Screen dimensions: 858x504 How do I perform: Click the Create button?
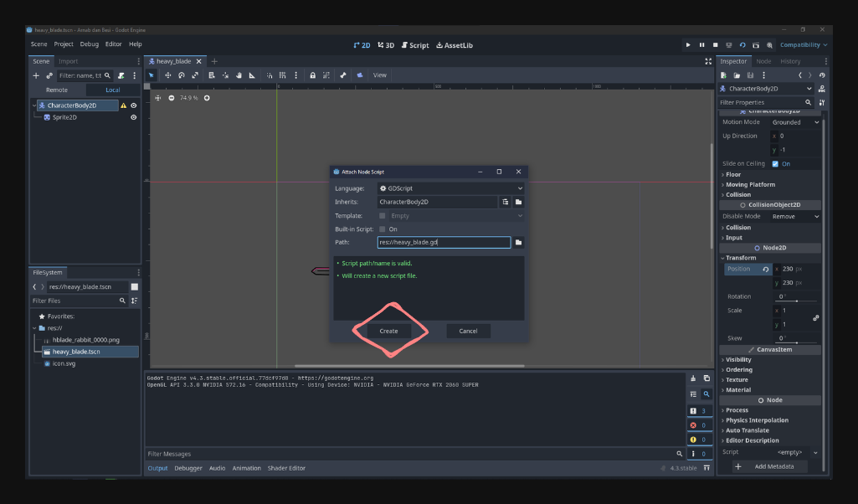click(x=388, y=331)
